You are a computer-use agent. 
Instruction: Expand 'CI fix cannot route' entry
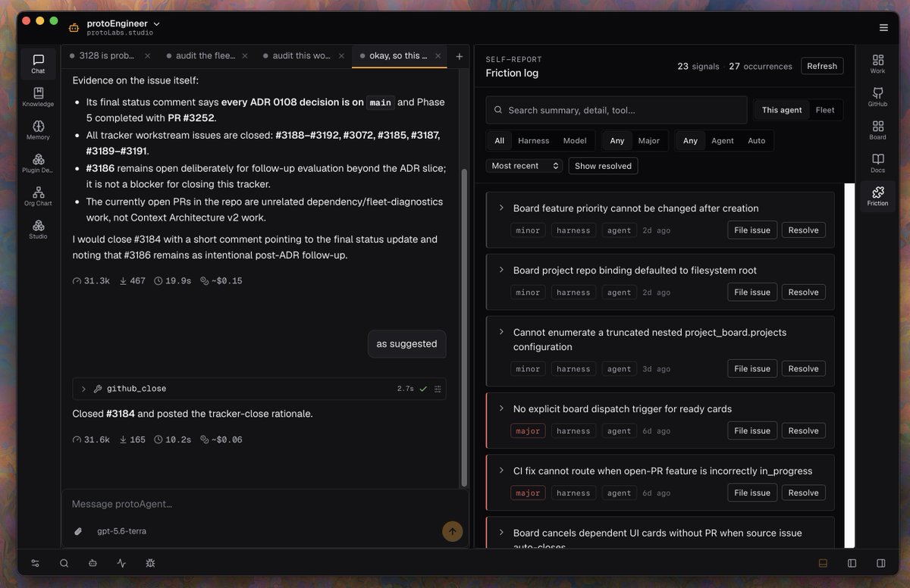coord(501,470)
